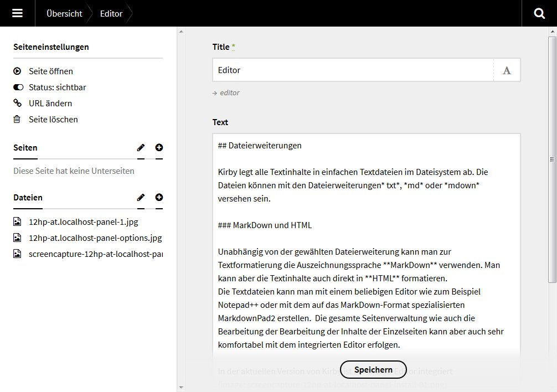Open the file 12hp-at.localhost-panel-1.jpg
The height and width of the screenshot is (392, 557).
click(x=83, y=221)
